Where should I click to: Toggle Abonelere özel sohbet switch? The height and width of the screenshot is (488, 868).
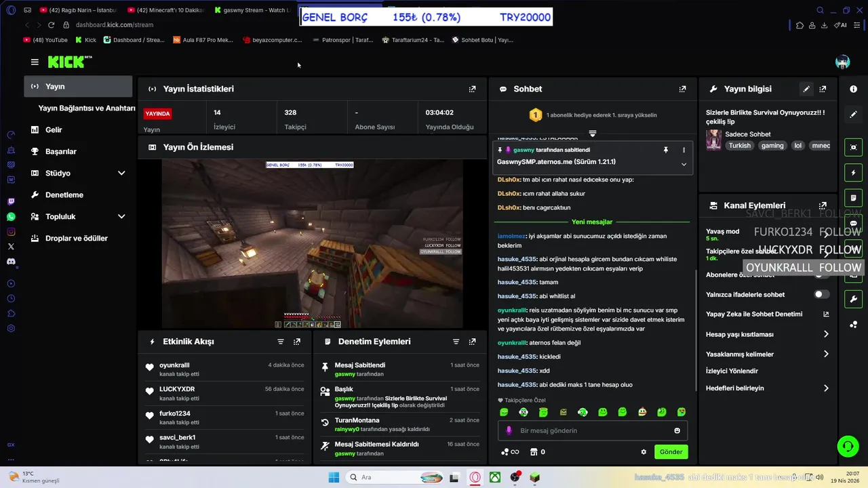[821, 274]
